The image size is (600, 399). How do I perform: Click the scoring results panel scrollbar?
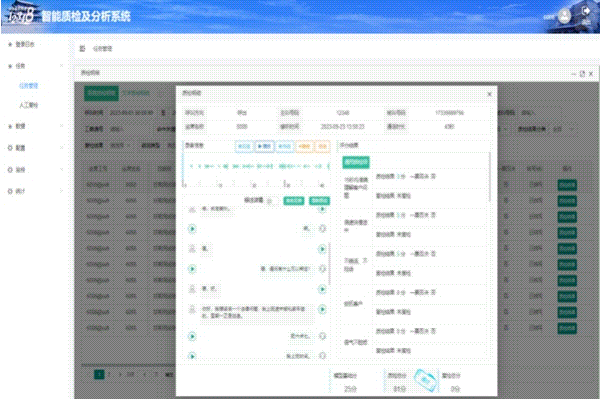pyautogui.click(x=490, y=177)
